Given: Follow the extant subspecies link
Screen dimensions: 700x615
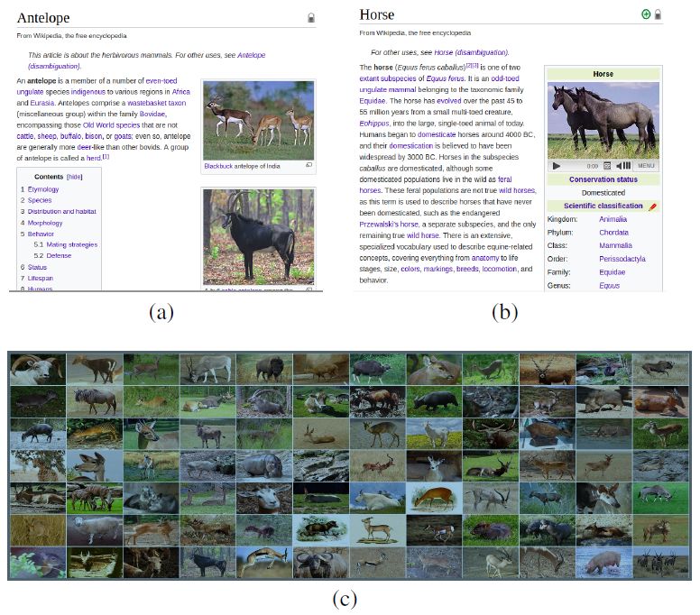Looking at the screenshot, I should click(x=388, y=78).
